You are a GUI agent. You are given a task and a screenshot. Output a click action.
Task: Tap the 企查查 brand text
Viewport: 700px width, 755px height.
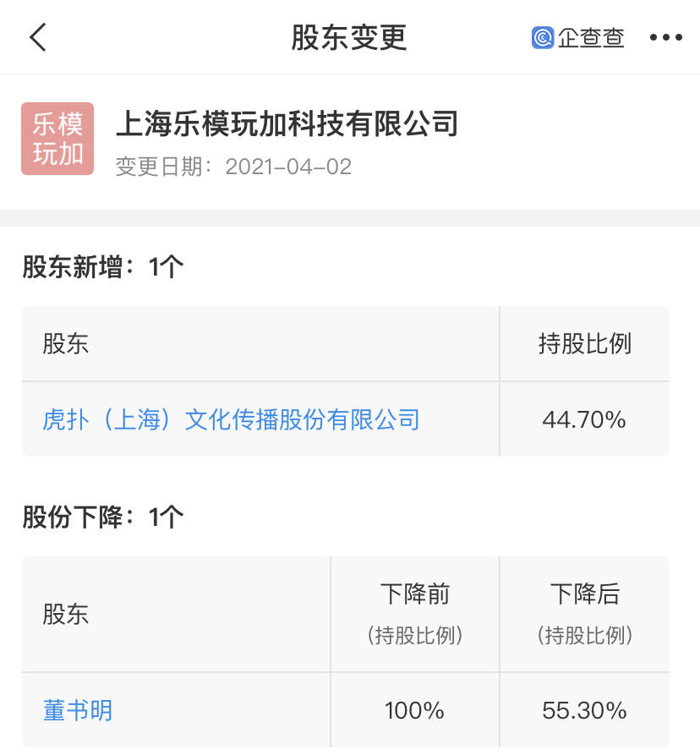(x=591, y=37)
